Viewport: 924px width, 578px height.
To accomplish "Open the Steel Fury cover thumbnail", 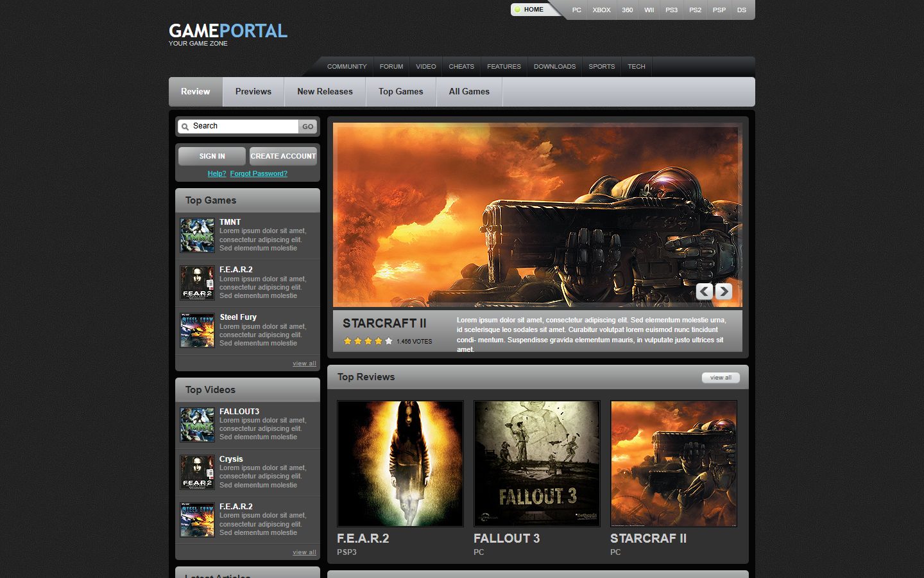I will [x=198, y=330].
